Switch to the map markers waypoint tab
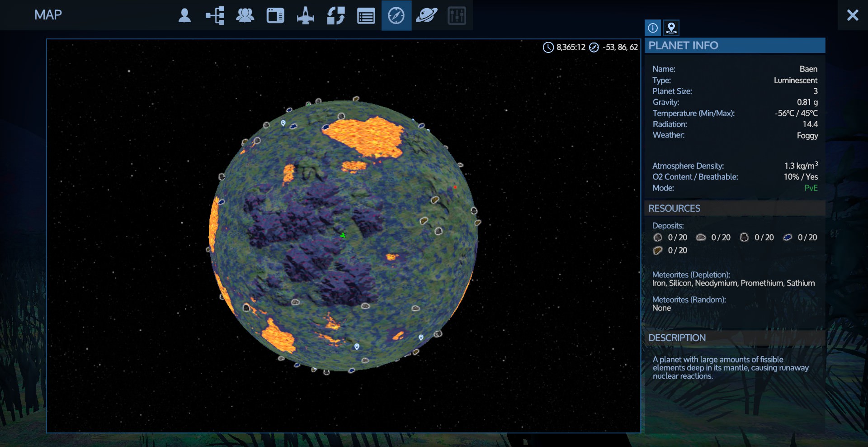The width and height of the screenshot is (868, 447). (671, 28)
